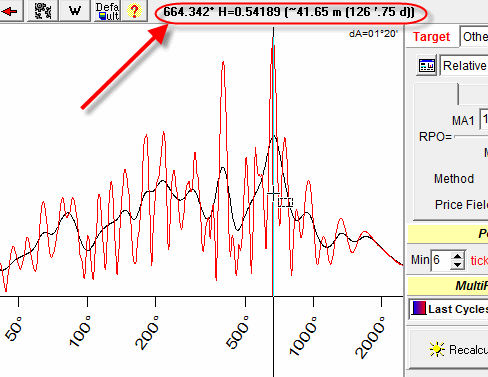This screenshot has width=488, height=377.
Task: Open help via yellow question mark icon
Action: [134, 11]
